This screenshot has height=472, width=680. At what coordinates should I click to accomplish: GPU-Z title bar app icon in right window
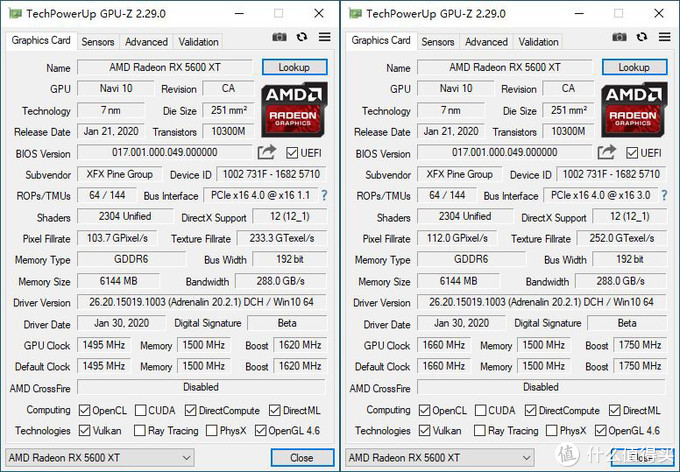(355, 14)
